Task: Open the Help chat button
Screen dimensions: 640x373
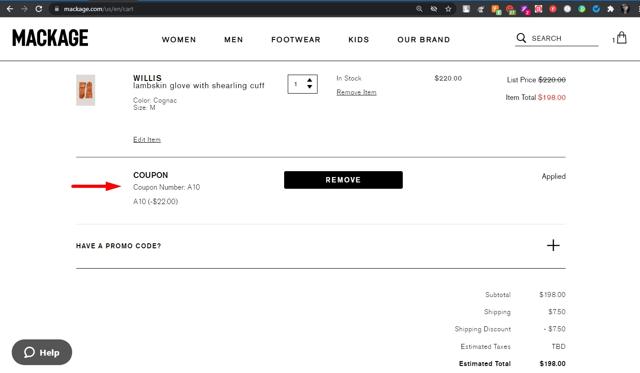Action: click(x=42, y=352)
